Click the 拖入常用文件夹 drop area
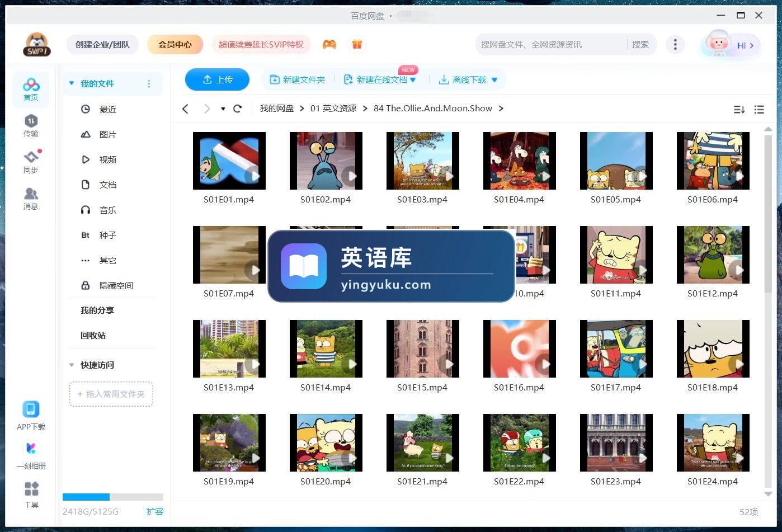This screenshot has width=782, height=532. 111,394
